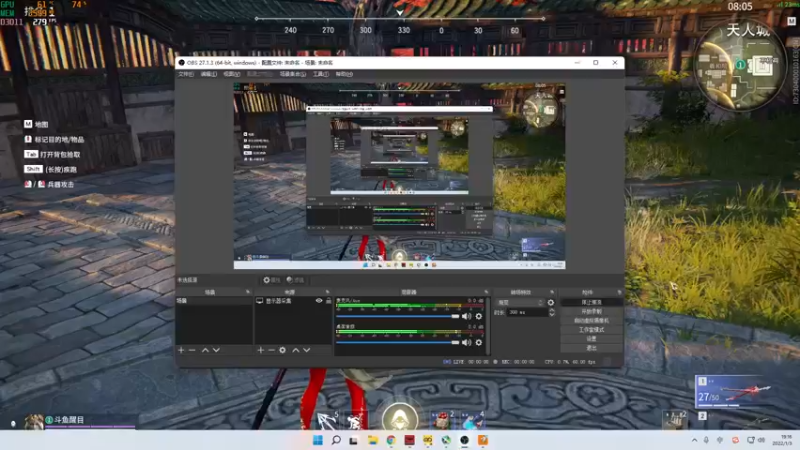The image size is (800, 450).
Task: Open the 文件 File menu
Action: click(186, 74)
